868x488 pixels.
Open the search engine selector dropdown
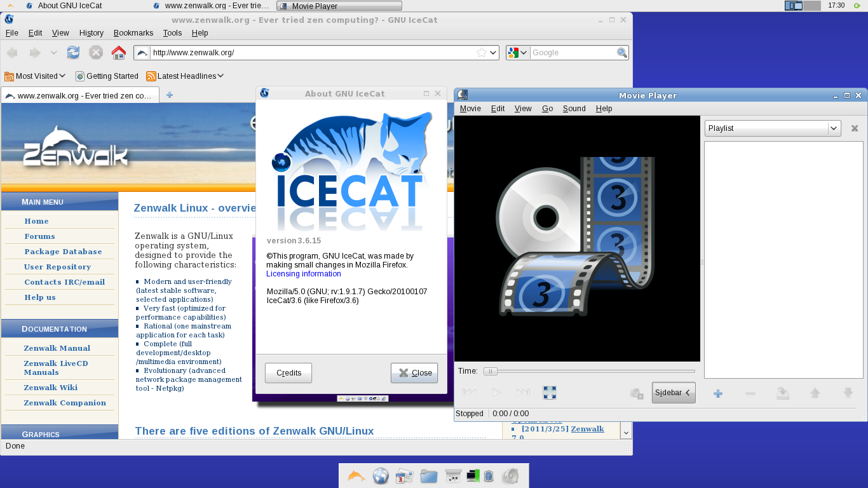[x=519, y=53]
